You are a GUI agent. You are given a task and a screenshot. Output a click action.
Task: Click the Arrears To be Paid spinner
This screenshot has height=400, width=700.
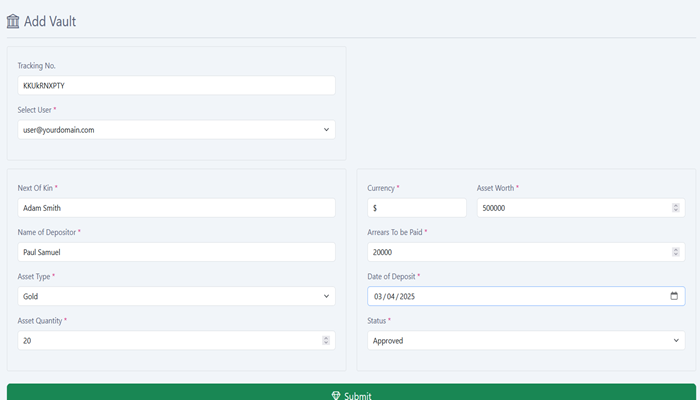coord(676,252)
